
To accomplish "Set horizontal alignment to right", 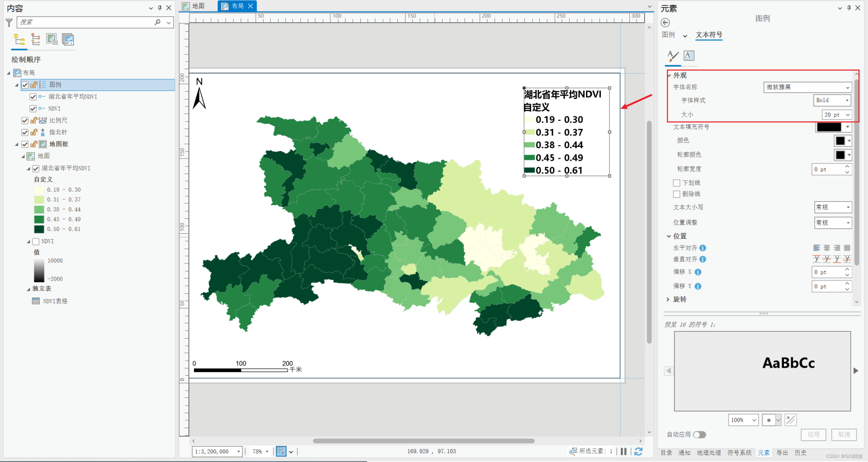I will pyautogui.click(x=837, y=248).
